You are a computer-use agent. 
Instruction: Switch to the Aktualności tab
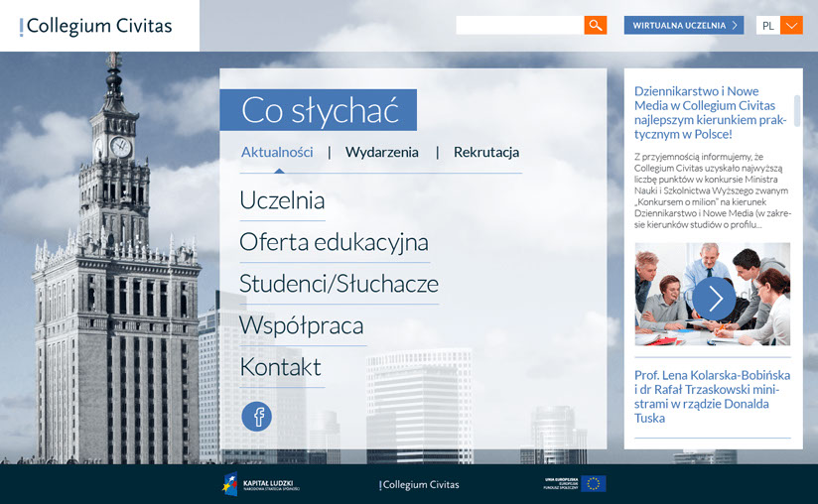(x=277, y=152)
